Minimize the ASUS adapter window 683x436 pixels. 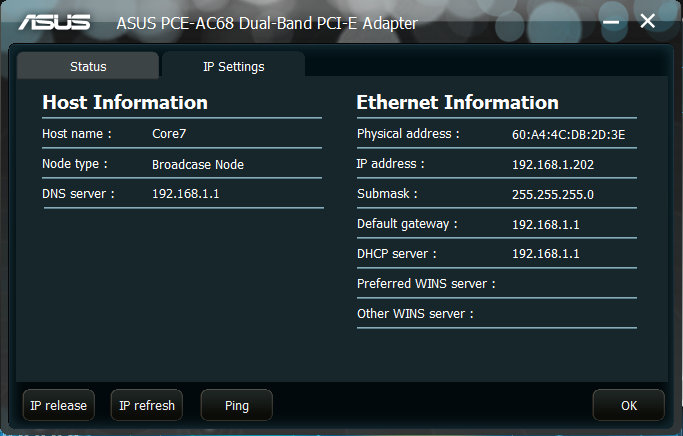pyautogui.click(x=611, y=22)
